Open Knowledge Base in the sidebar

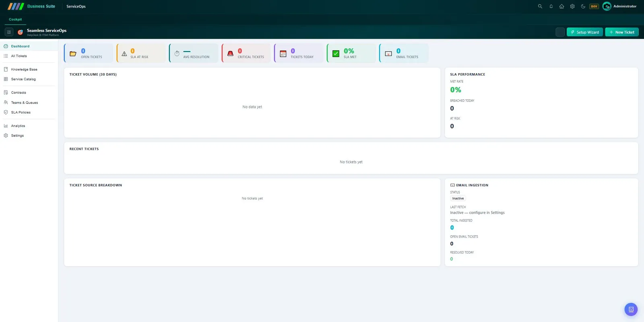point(29,69)
